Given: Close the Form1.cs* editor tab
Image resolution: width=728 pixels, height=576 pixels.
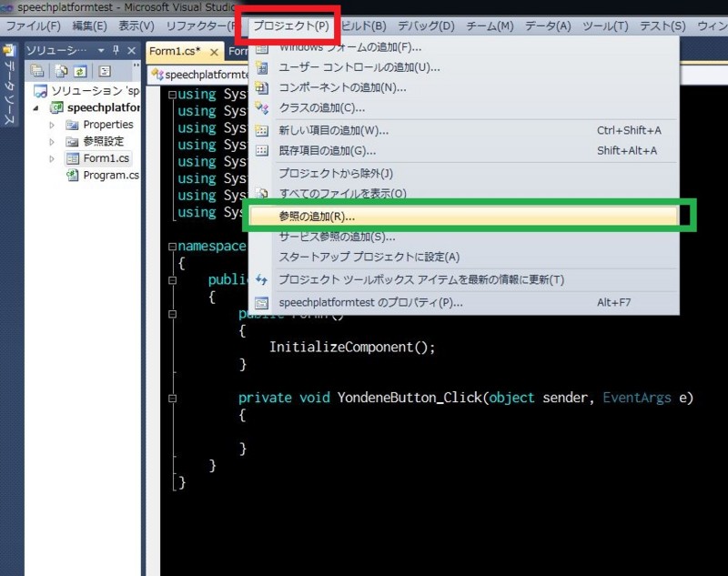Looking at the screenshot, I should pos(214,52).
